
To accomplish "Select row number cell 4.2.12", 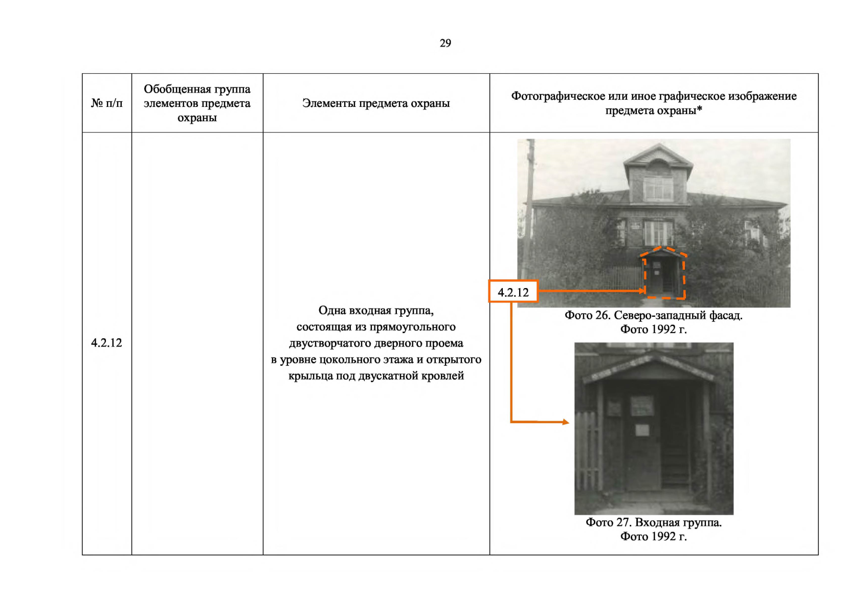I will 106,343.
